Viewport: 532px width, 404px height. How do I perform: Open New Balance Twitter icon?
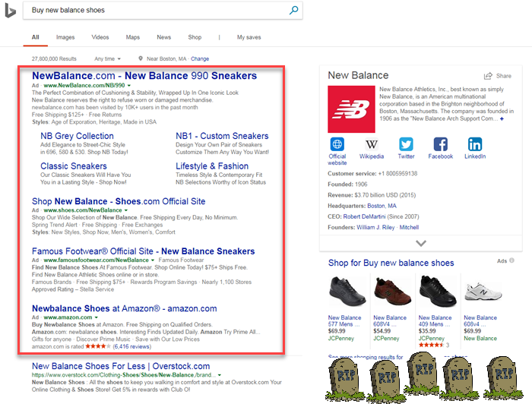(406, 144)
